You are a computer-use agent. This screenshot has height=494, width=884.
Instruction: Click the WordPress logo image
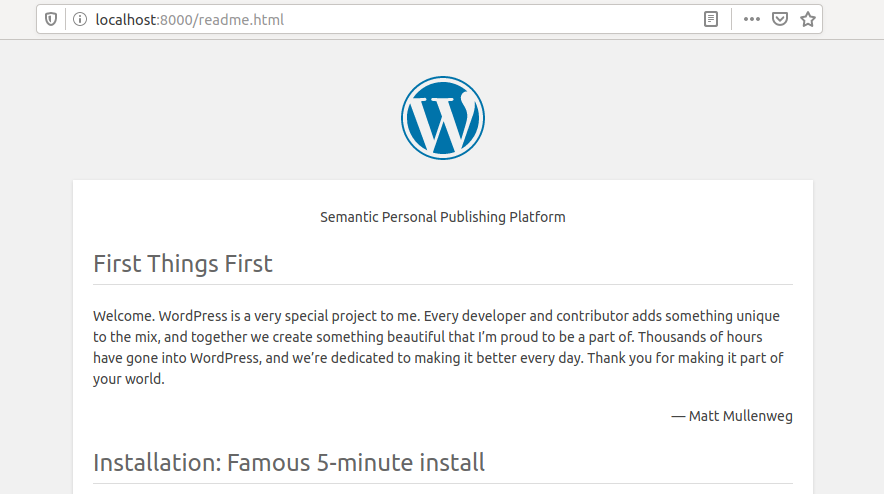click(443, 118)
